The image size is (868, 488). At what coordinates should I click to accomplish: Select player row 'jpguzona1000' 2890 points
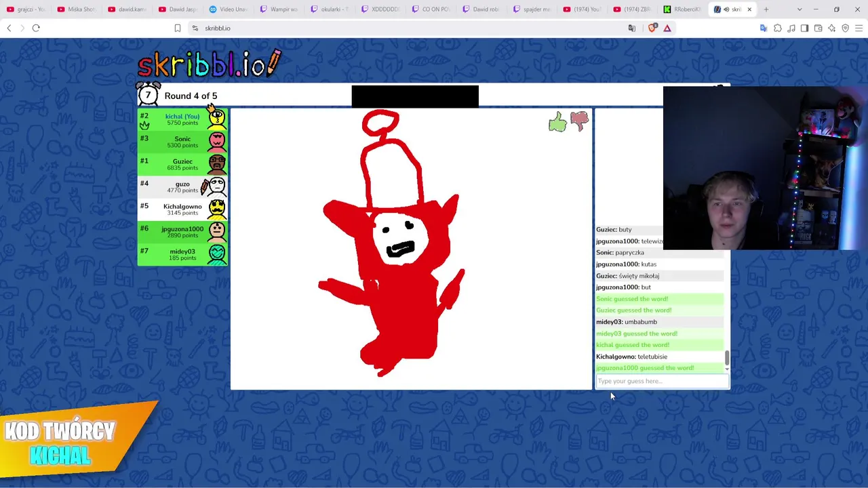click(182, 231)
